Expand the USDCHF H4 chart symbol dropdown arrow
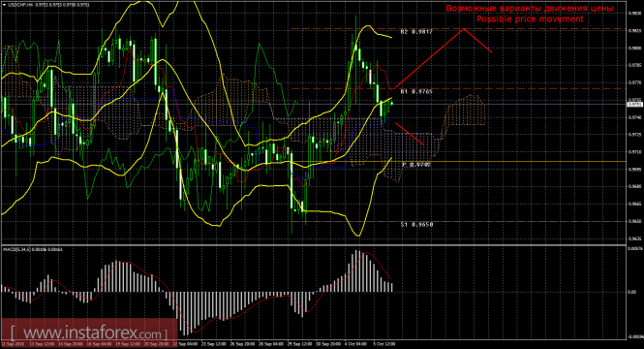Image resolution: width=644 pixels, height=349 pixels. click(x=4, y=5)
